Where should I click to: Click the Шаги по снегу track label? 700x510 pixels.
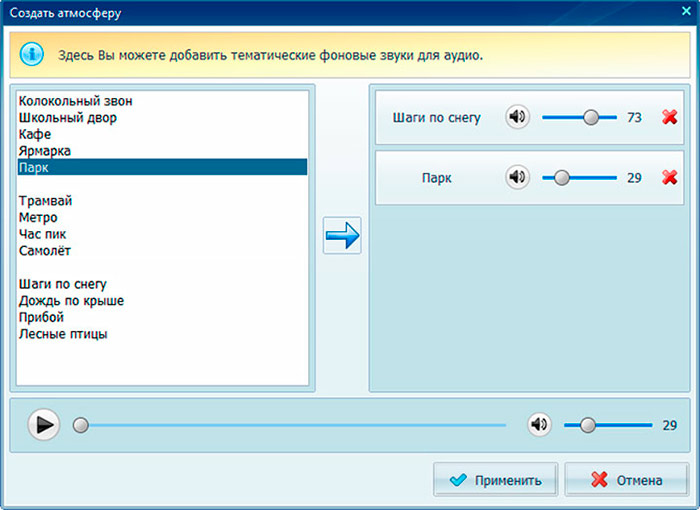tap(437, 118)
